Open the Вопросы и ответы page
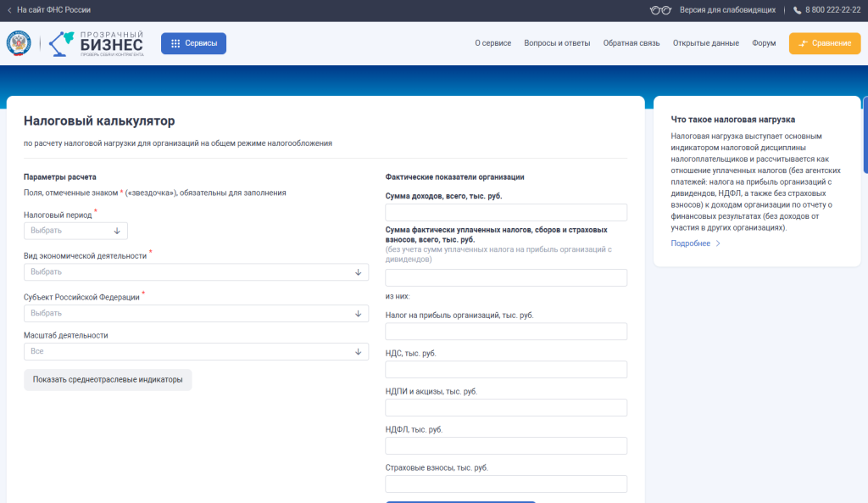This screenshot has width=868, height=503. pyautogui.click(x=557, y=43)
